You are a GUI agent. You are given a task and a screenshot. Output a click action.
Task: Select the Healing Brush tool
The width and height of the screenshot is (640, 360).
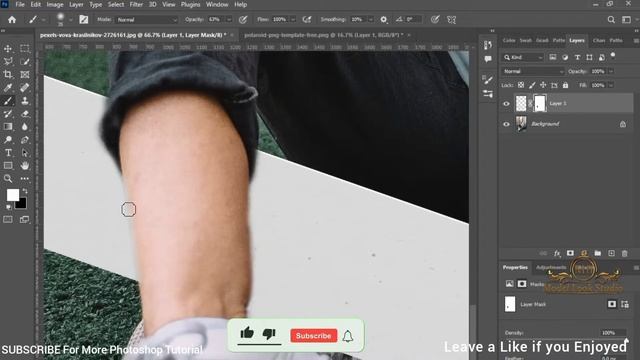(x=25, y=87)
